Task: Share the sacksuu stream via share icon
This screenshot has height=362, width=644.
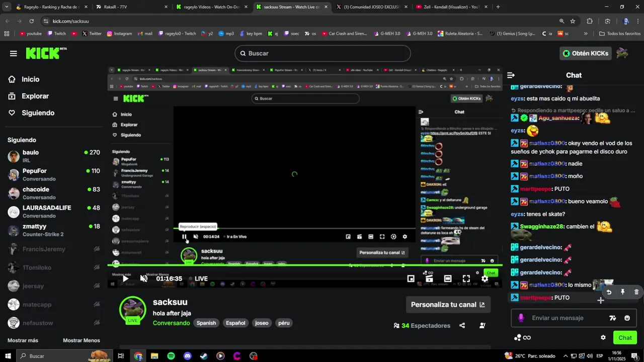Action: (x=462, y=326)
